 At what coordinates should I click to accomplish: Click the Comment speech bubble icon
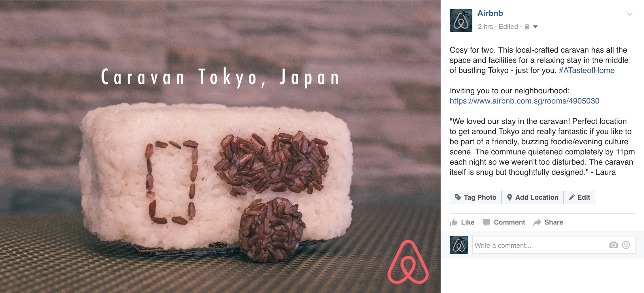[x=486, y=222]
